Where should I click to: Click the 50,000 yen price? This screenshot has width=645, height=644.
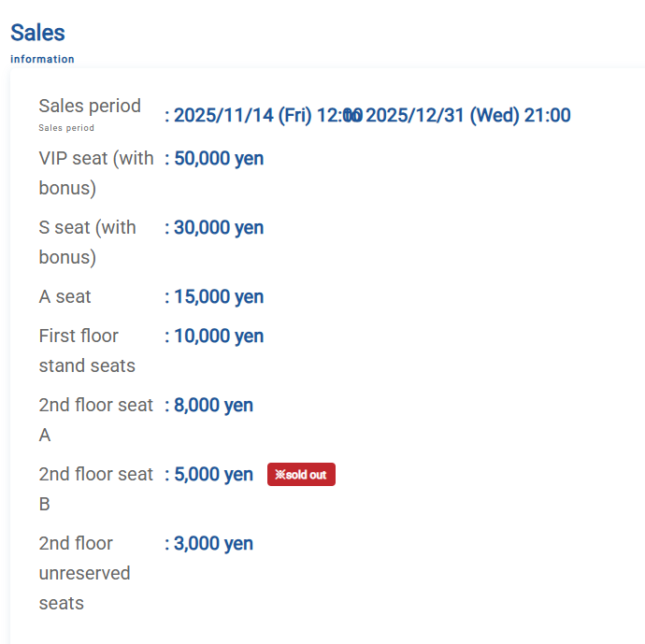coord(218,159)
